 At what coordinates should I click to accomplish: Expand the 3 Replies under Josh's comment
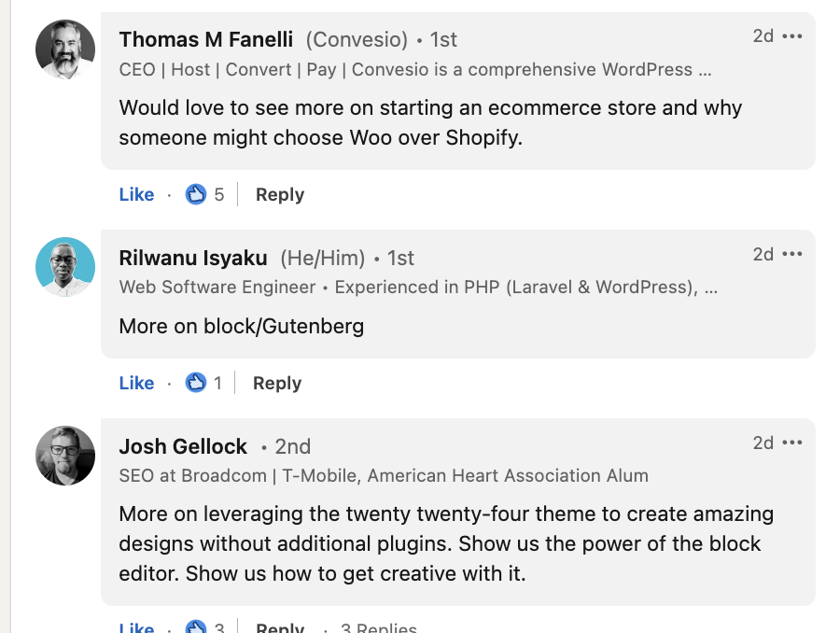click(378, 627)
